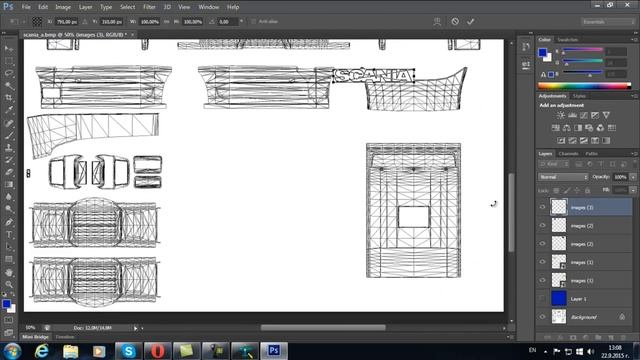Click the rotation angle input field

[x=229, y=22]
